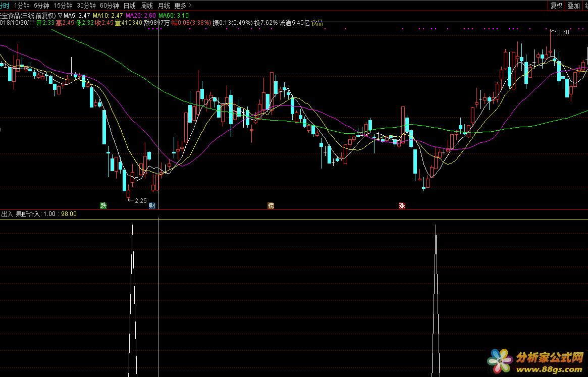Viewport: 588px width, 377px height.
Task: Click the MA10: 2.47 label
Action: pyautogui.click(x=108, y=15)
